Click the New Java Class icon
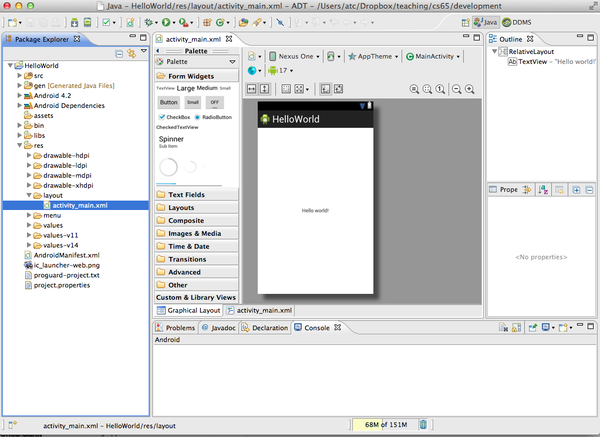Screen dimensions: 600x437 coord(220,23)
